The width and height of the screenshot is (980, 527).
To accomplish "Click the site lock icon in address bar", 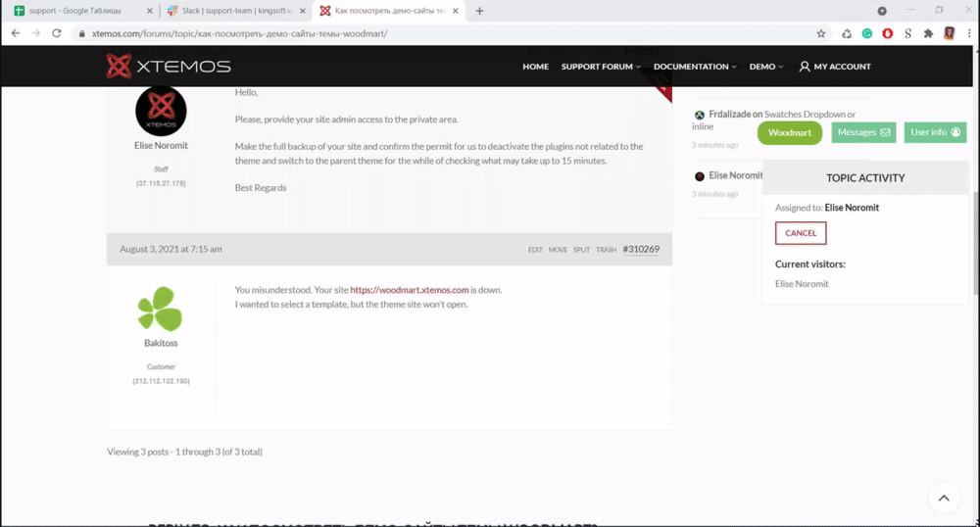I will tap(81, 33).
